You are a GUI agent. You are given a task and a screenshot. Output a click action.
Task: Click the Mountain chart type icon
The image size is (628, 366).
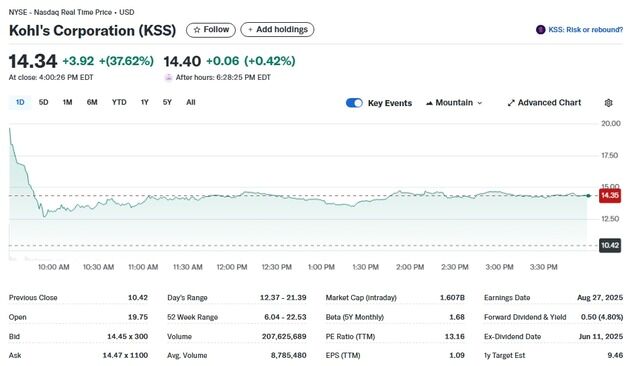coord(429,103)
